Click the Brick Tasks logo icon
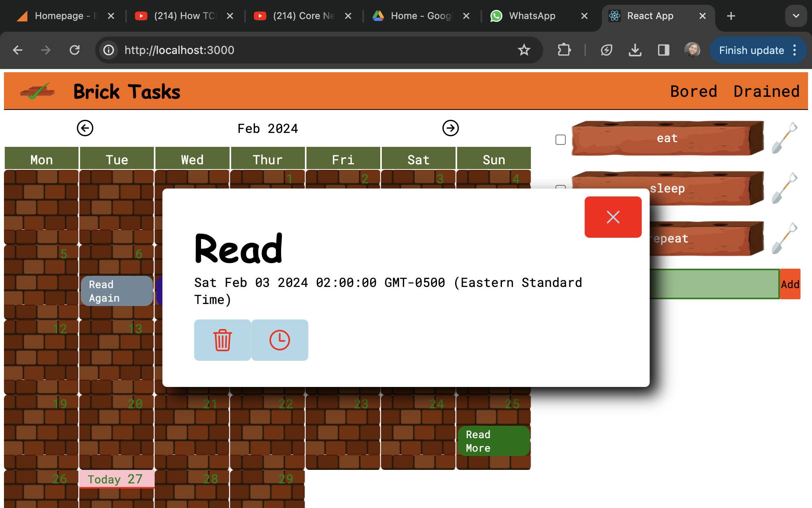Viewport: 812px width, 508px height. [x=37, y=91]
